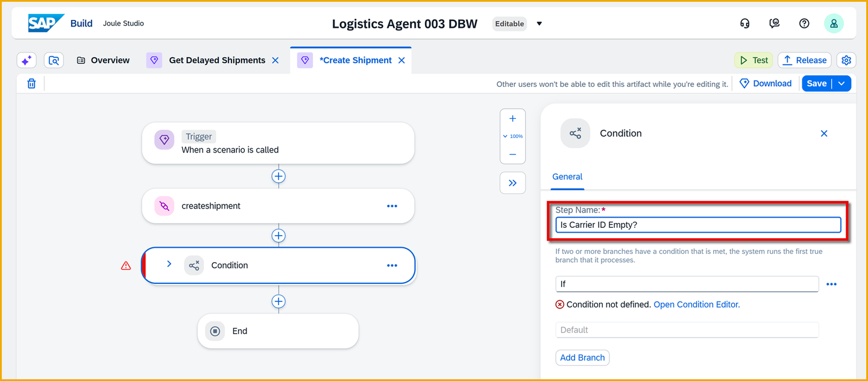The height and width of the screenshot is (381, 868).
Task: Click the Build product label
Action: (81, 24)
